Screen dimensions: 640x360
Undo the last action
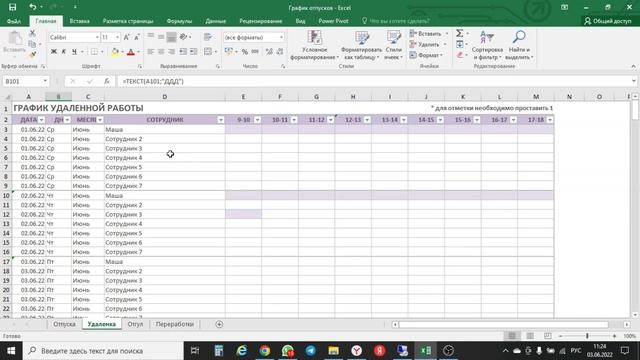pos(33,7)
